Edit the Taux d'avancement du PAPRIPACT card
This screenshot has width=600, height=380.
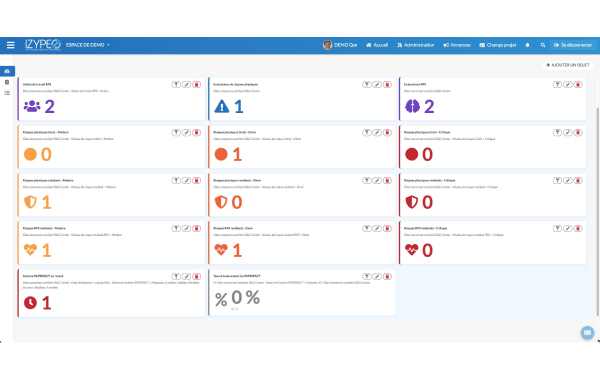point(377,276)
